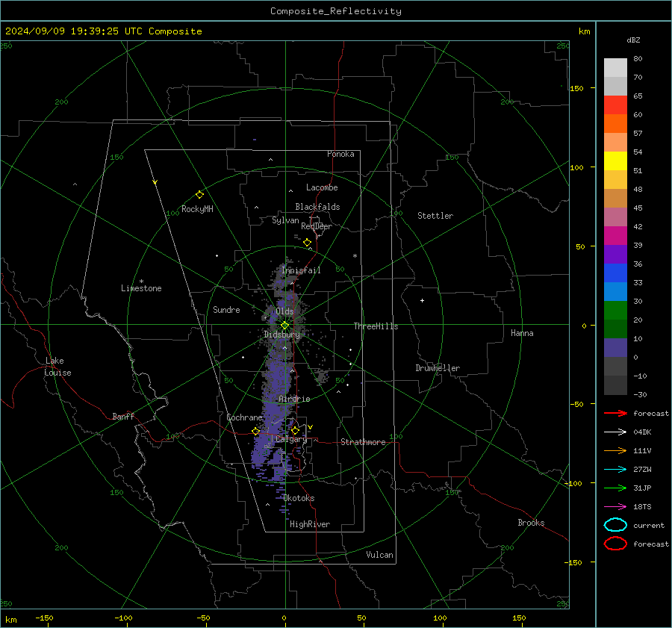Viewport: 672px width, 628px height.
Task: Click the ThreeHills city label
Action: pos(376,326)
